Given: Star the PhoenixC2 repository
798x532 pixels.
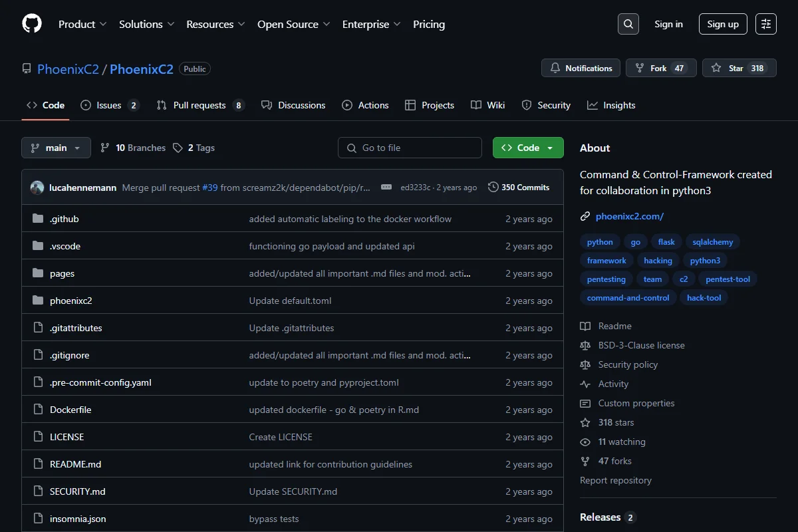Looking at the screenshot, I should click(x=739, y=68).
